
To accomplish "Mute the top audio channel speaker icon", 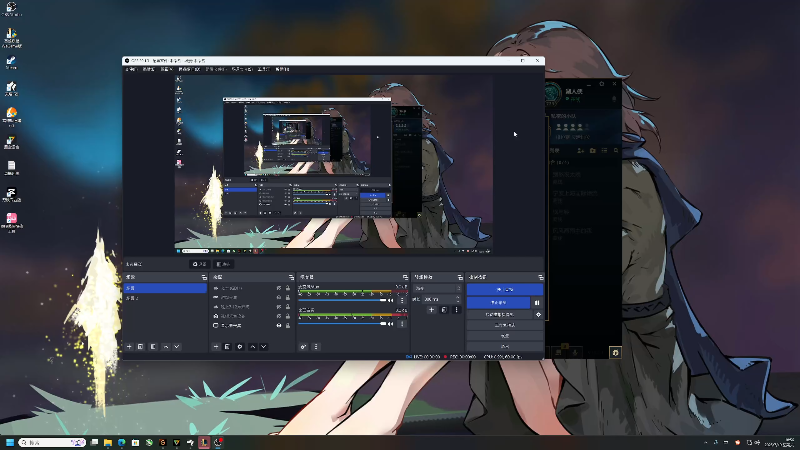I will (391, 300).
